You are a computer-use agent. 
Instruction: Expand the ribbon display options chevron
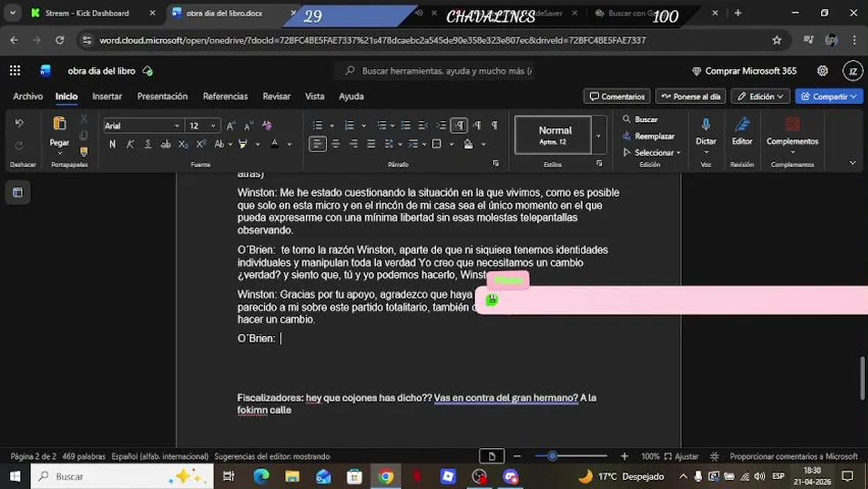click(x=852, y=162)
